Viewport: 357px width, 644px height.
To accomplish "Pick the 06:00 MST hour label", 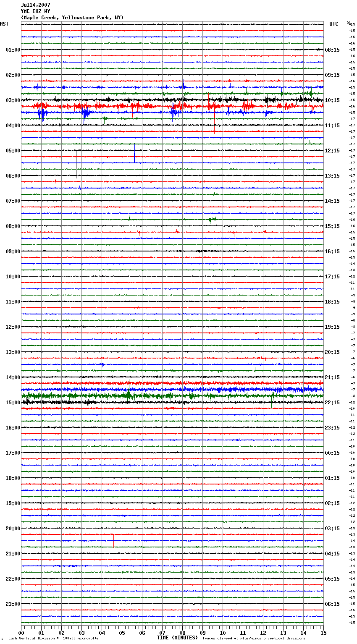I will coord(13,176).
